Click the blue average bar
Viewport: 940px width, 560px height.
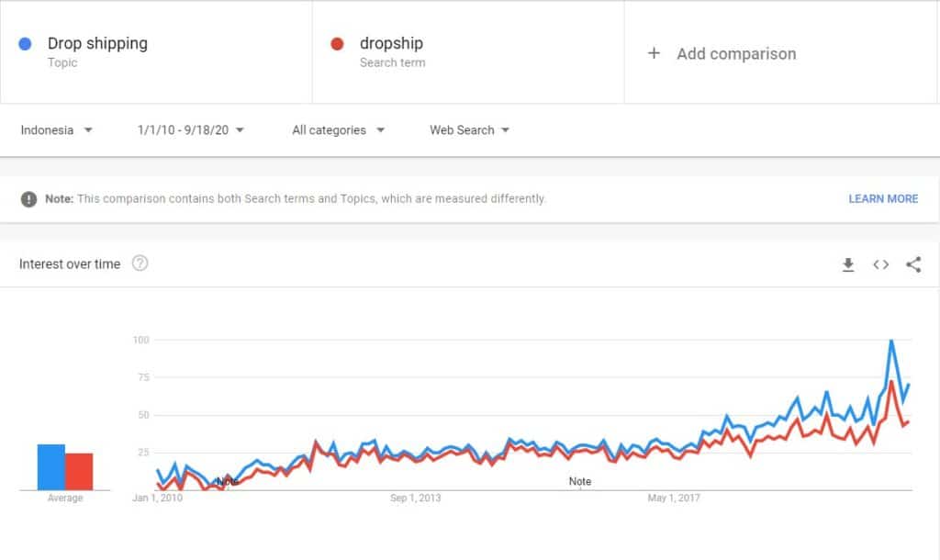(50, 466)
